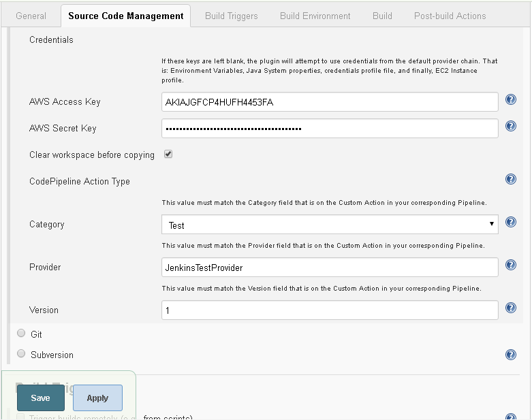Image resolution: width=532 pixels, height=420 pixels.
Task: Click the Clear workspace before copying label
Action: point(91,155)
